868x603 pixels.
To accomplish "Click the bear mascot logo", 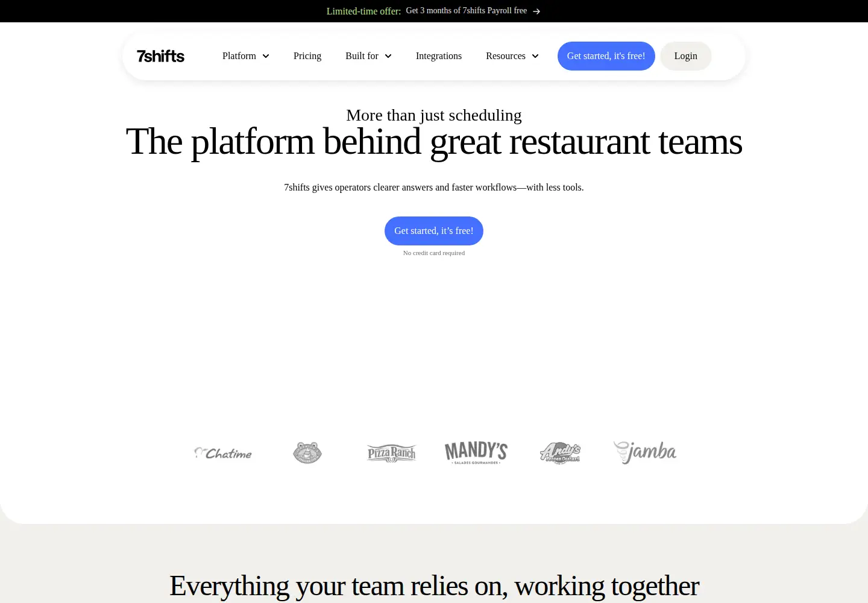I will click(x=307, y=452).
